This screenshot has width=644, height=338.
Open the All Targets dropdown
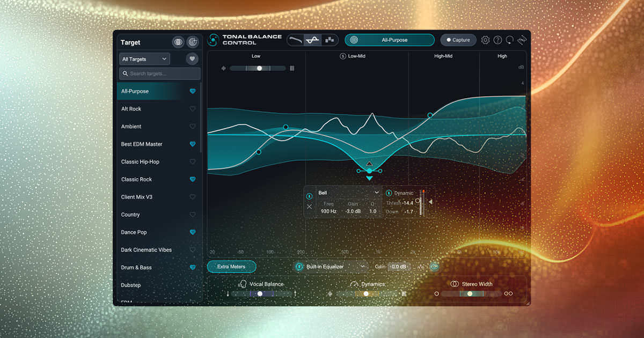(144, 59)
